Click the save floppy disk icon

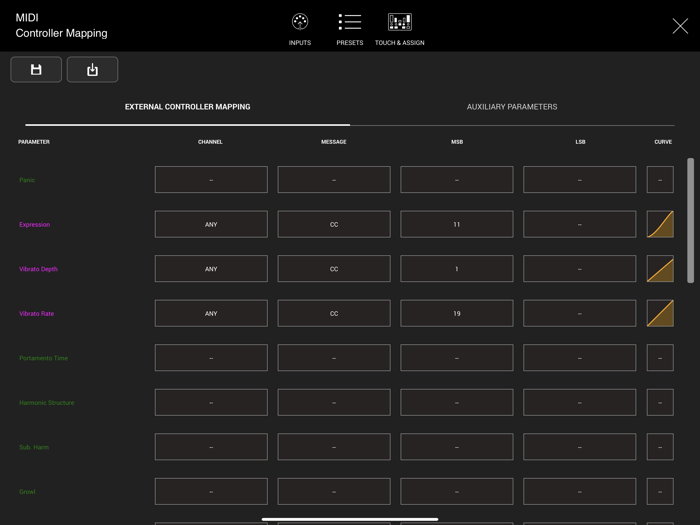[x=36, y=70]
